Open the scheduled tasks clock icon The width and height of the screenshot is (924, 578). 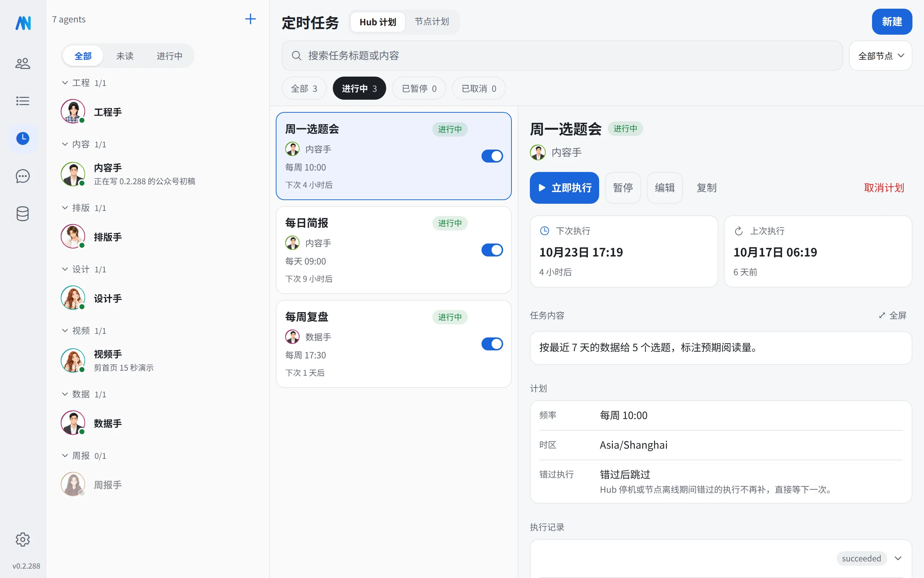pyautogui.click(x=23, y=138)
